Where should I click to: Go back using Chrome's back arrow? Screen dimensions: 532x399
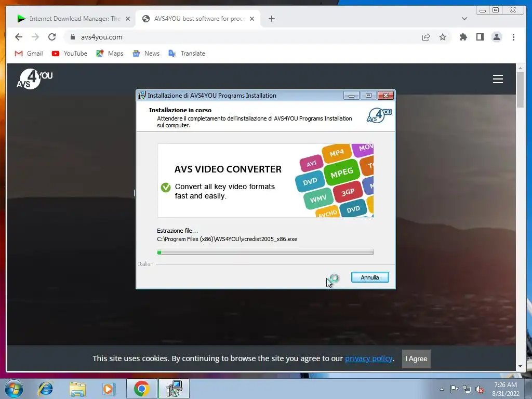click(19, 37)
